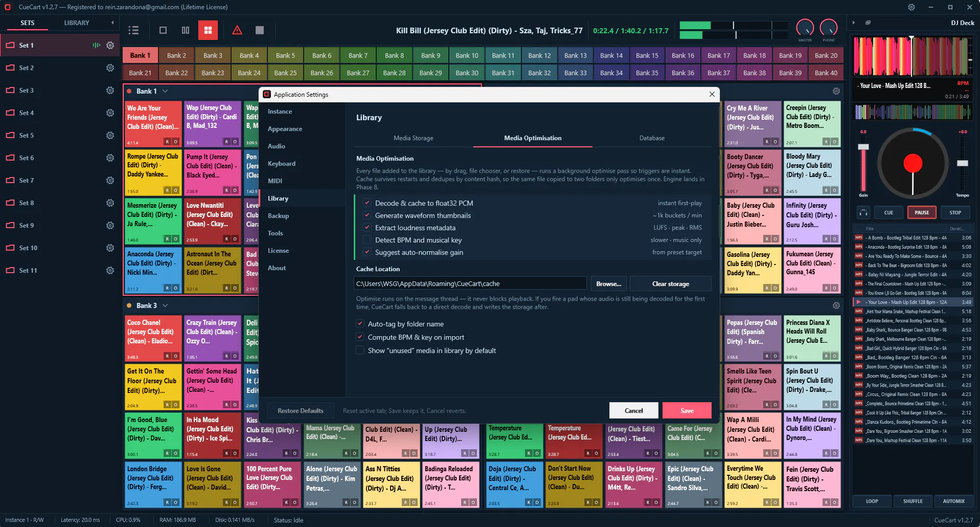Screen dimensions: 980x527
Task: Uncheck Decode & cache to float32 PCM
Action: [367, 203]
